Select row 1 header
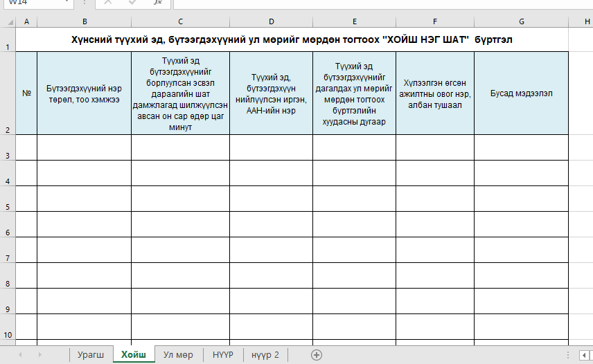Image resolution: width=593 pixels, height=364 pixels. pos(8,39)
